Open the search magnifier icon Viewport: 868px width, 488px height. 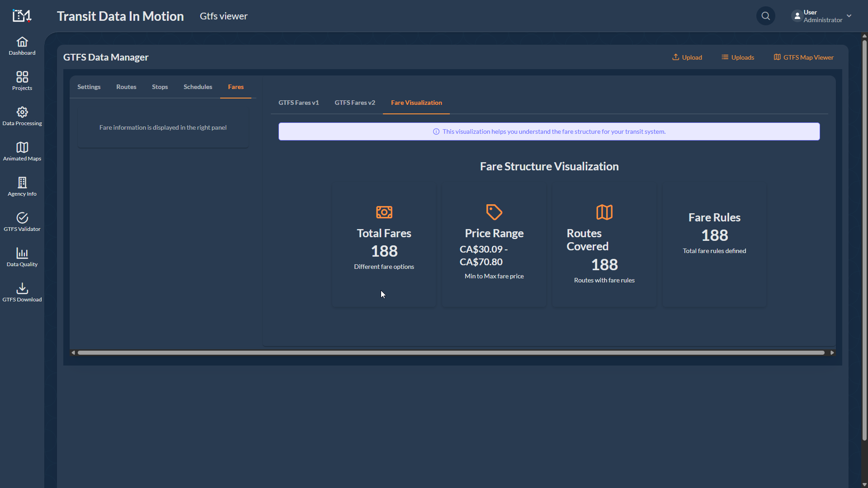[765, 16]
